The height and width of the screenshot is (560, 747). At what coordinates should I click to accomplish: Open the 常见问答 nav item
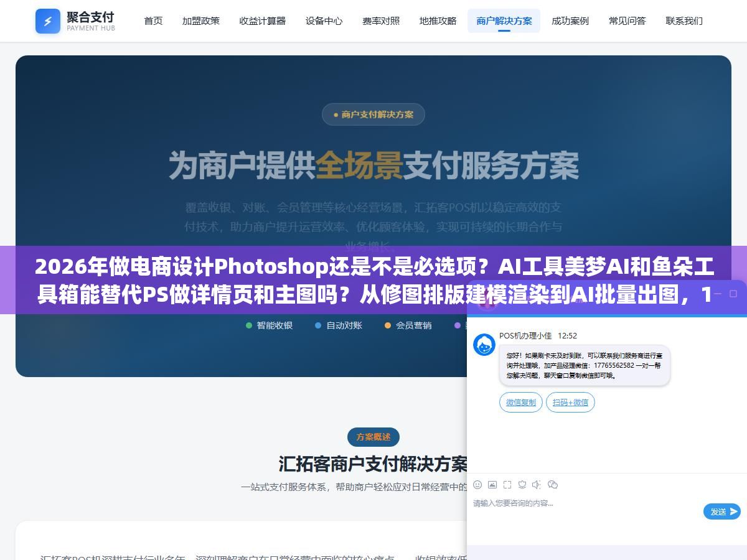click(627, 21)
